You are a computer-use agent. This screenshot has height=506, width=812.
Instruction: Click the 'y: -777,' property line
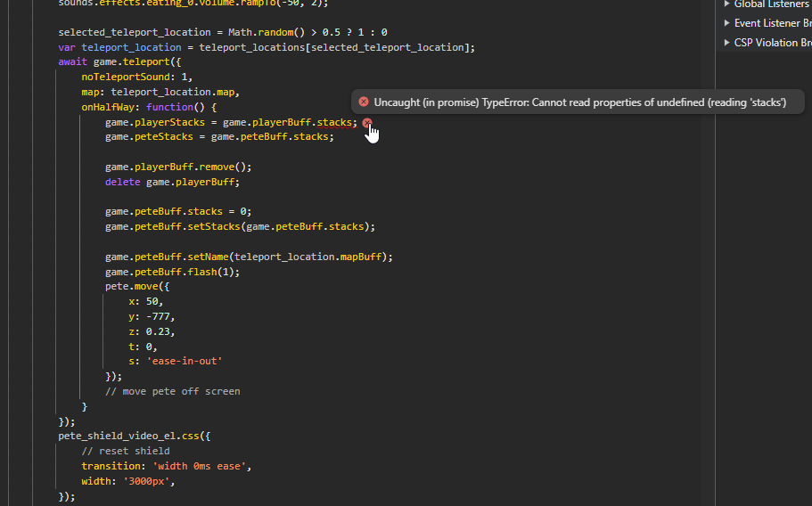(x=152, y=316)
